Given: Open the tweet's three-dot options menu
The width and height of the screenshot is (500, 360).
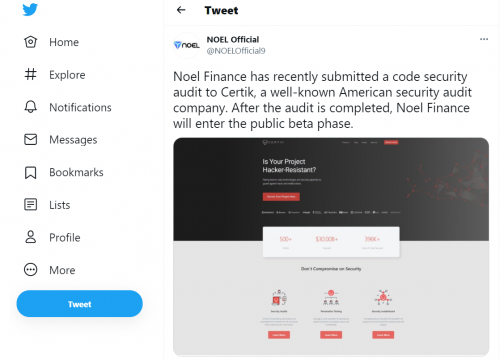Looking at the screenshot, I should click(484, 39).
